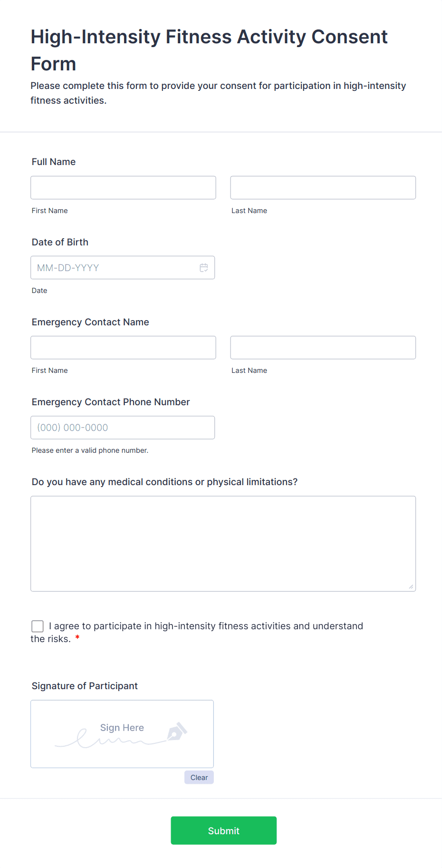This screenshot has height=868, width=442.
Task: Click the Emergency Contact last name field
Action: [323, 347]
